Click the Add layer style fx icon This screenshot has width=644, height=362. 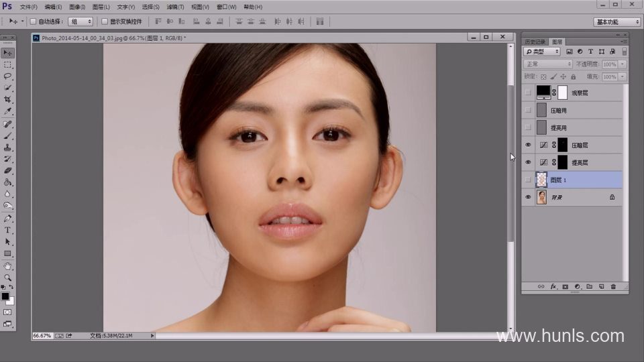[x=553, y=286]
